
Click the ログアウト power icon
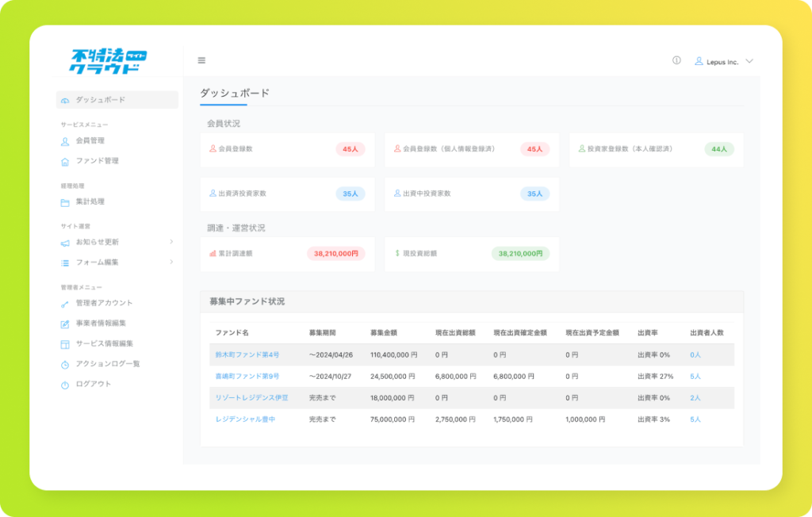[x=65, y=385]
